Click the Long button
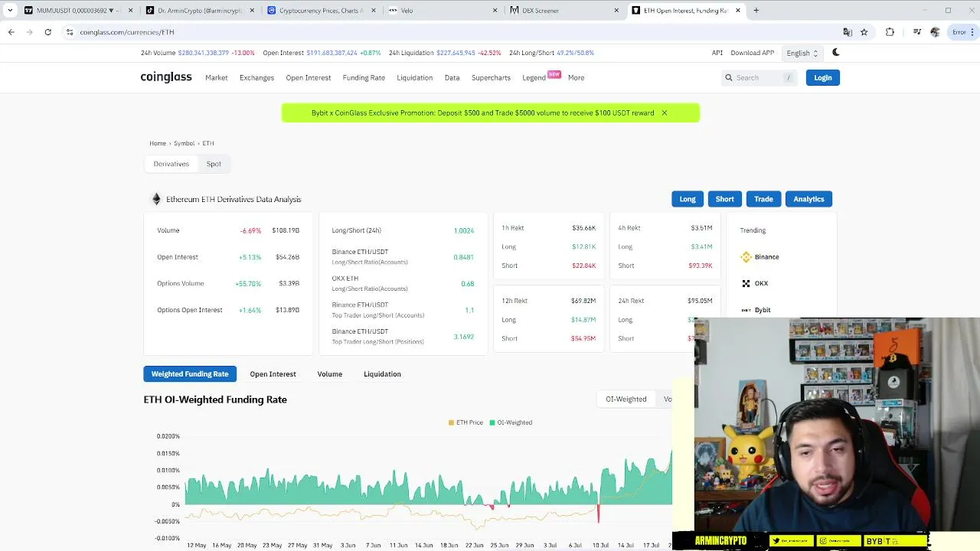Viewport: 980px width, 551px height. click(688, 199)
